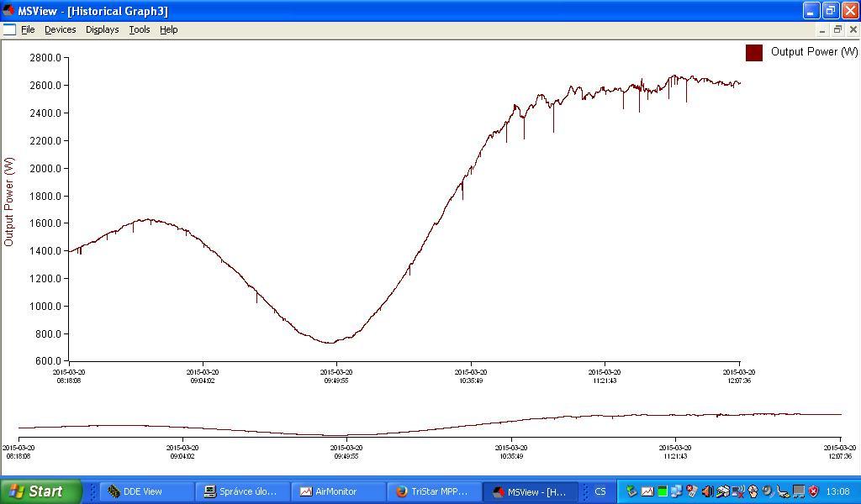Viewport: 861px width, 504px height.
Task: Restore down the inner Historical Graph3 window
Action: click(837, 29)
